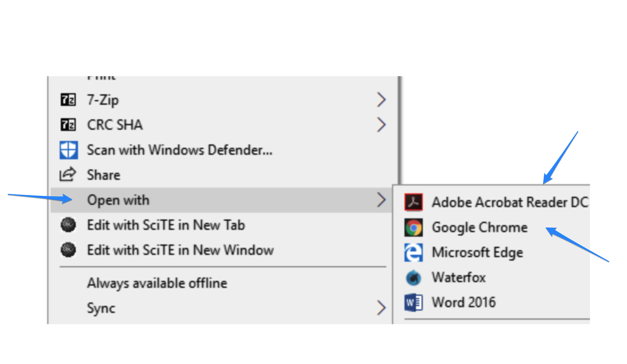Click the Google Chrome icon
Viewport: 627px width, 364px height.
pos(414,227)
